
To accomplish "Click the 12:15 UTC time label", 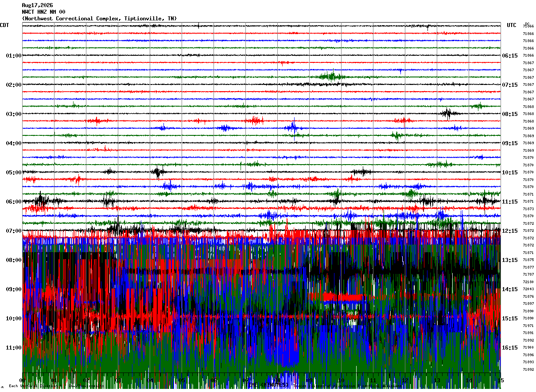I will (510, 231).
